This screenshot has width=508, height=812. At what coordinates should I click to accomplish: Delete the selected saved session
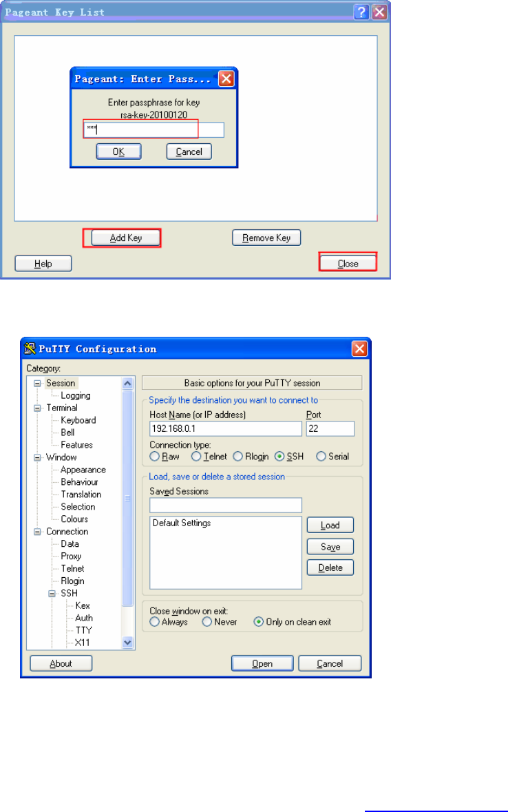[330, 568]
